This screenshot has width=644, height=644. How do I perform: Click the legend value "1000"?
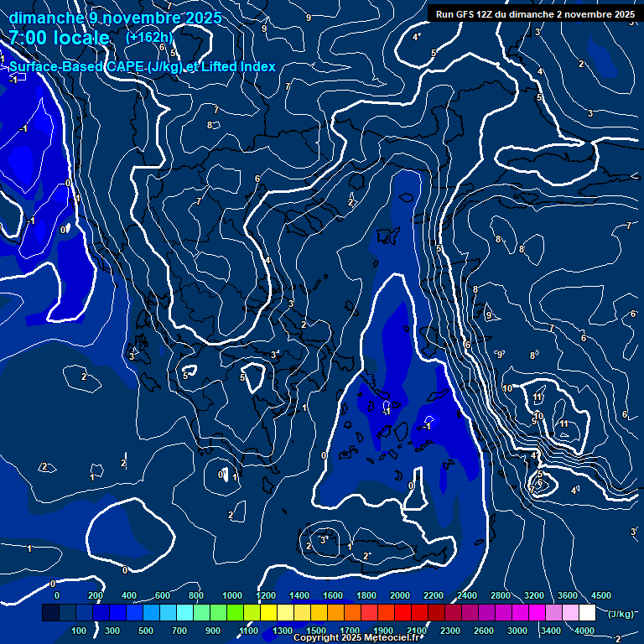click(232, 595)
